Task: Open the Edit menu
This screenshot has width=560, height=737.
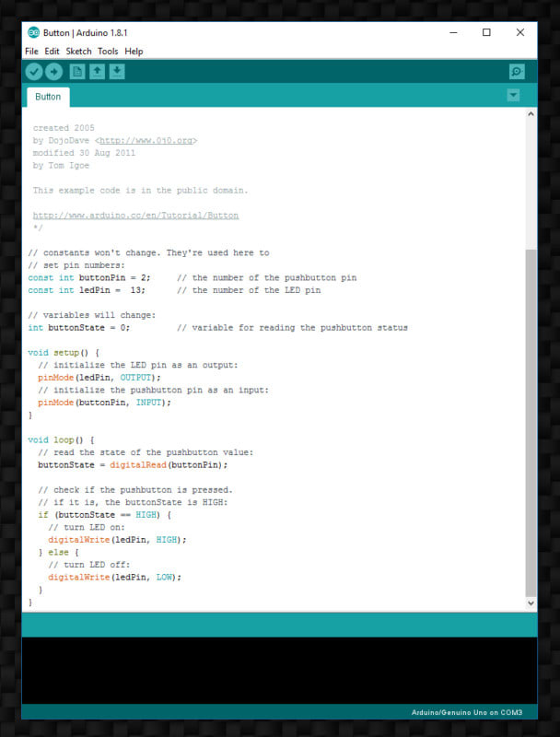Action: (x=52, y=52)
